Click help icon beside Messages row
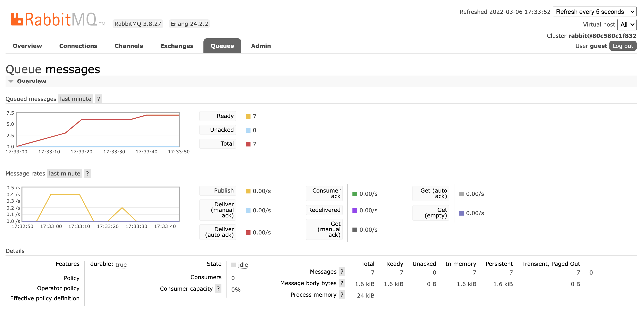Screen dimensions: 644x310 [x=342, y=272]
